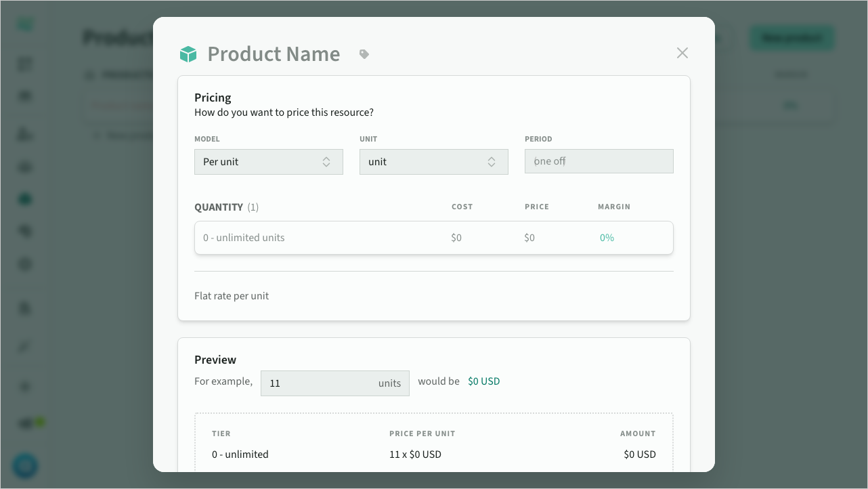Click the 11 x $0 USD price per unit
The width and height of the screenshot is (868, 489).
[x=415, y=454]
